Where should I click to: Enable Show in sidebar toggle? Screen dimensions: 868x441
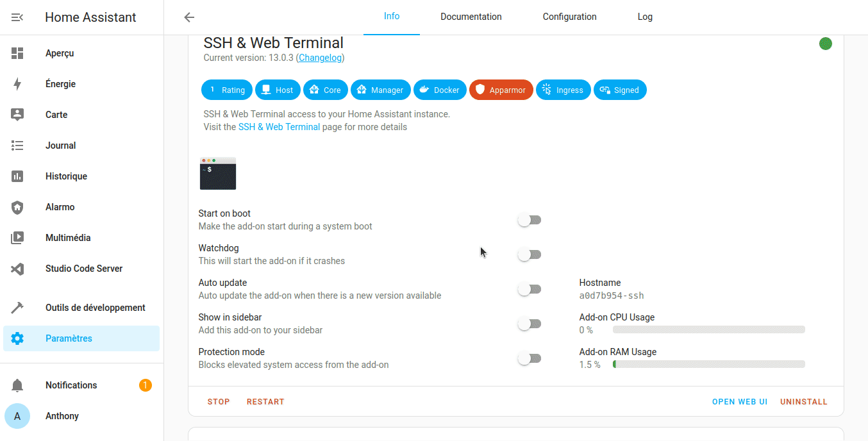[x=530, y=324]
